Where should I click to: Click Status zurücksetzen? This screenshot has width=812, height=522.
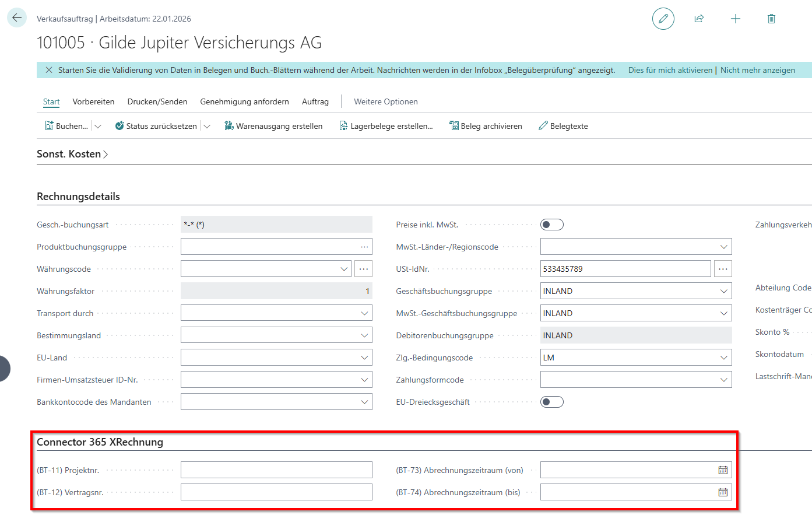(156, 126)
